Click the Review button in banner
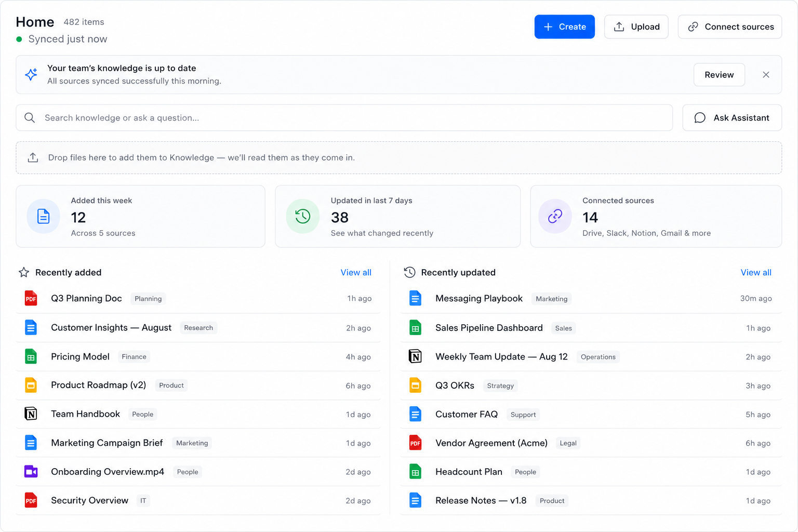The height and width of the screenshot is (532, 798). (x=719, y=75)
